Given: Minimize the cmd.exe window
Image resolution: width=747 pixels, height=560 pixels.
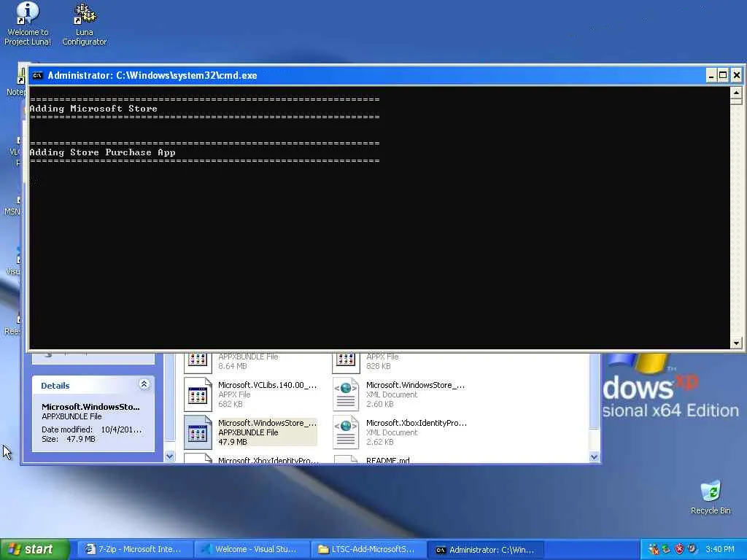Looking at the screenshot, I should click(711, 75).
